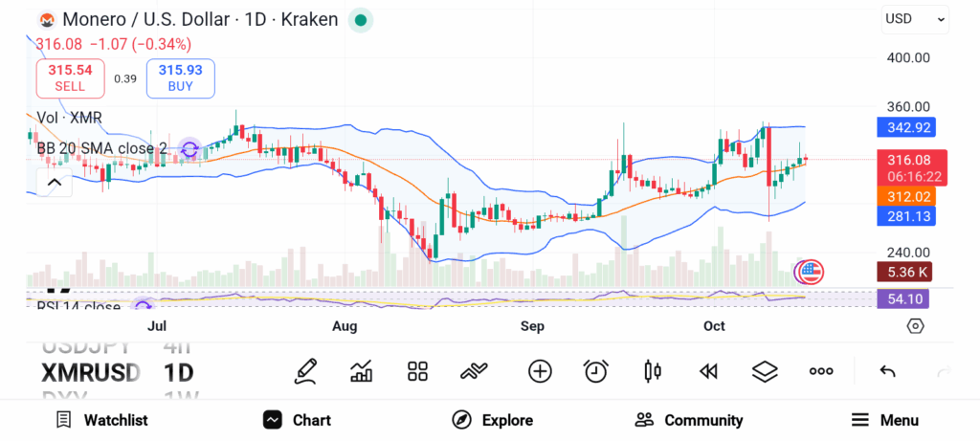980x441 pixels.
Task: Undo last action with arrow icon
Action: 887,371
